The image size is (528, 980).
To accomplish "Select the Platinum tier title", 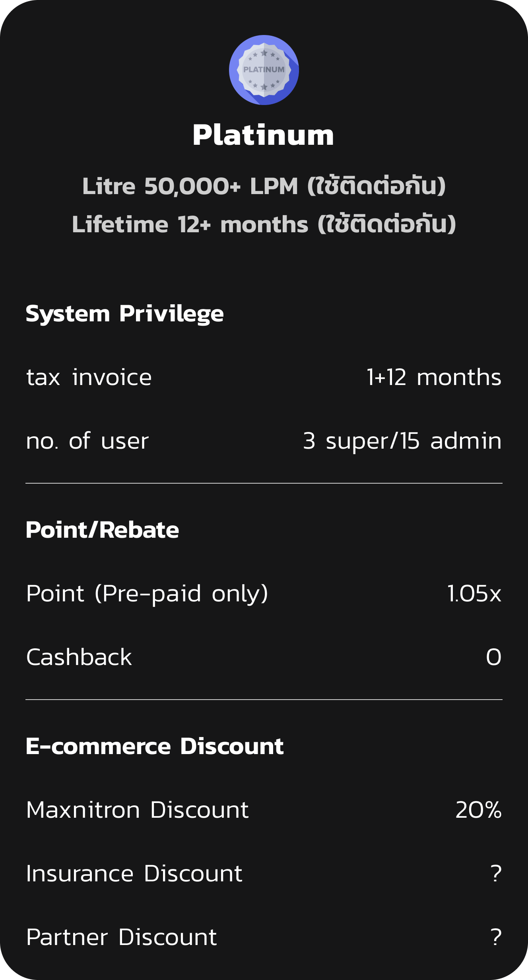I will pyautogui.click(x=263, y=135).
